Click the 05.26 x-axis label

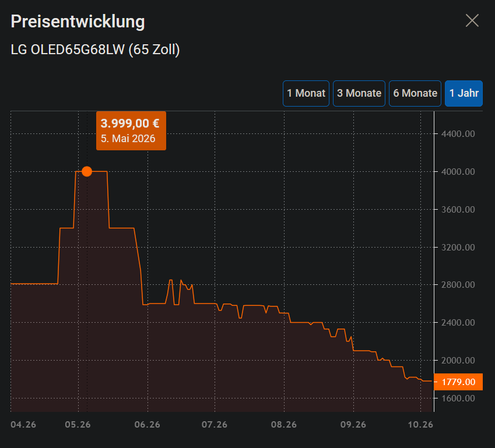(x=78, y=425)
